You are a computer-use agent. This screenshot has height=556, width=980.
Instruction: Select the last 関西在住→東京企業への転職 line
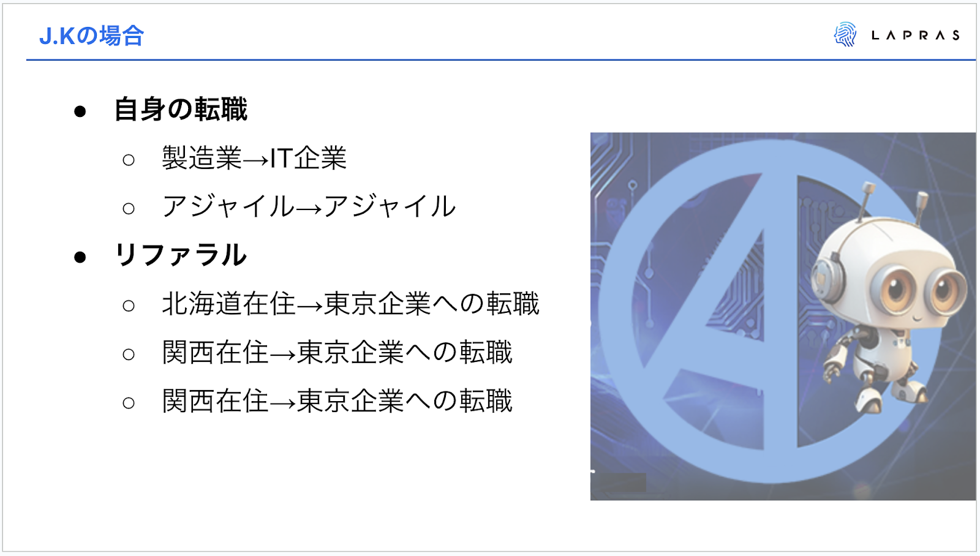click(337, 400)
